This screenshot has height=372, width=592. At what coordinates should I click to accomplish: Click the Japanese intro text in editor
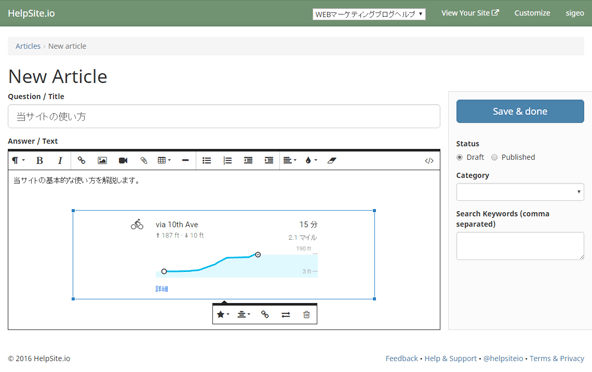pyautogui.click(x=77, y=181)
